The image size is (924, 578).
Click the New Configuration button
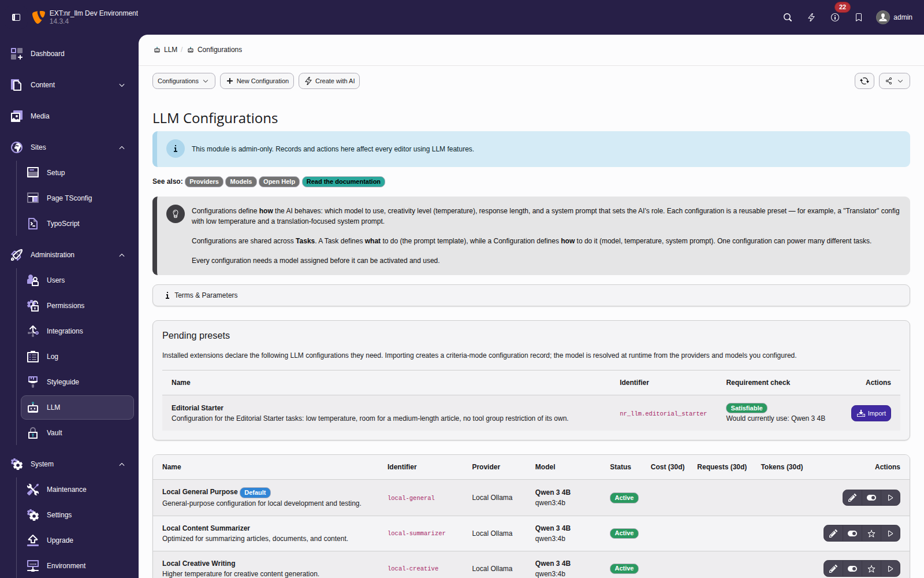click(257, 81)
